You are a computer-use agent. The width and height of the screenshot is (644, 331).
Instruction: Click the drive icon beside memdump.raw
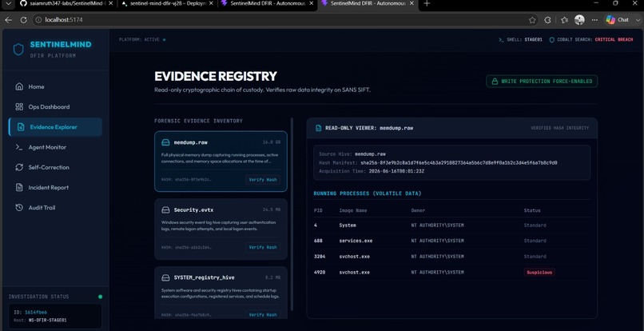(x=165, y=142)
